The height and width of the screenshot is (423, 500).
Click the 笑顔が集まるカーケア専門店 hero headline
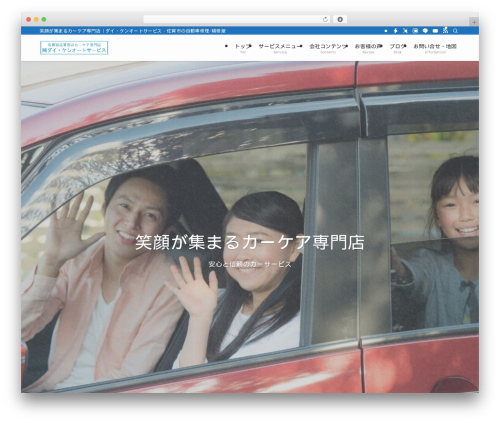point(250,242)
